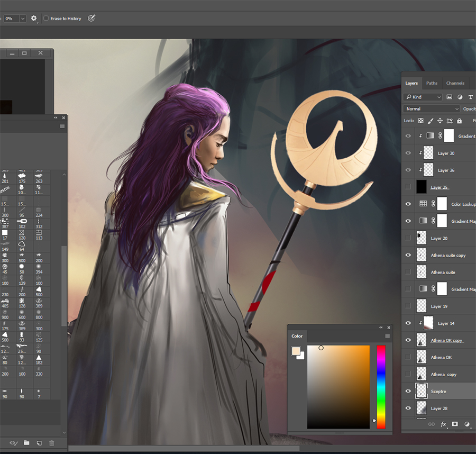Click the lock image pixels brush icon

click(431, 121)
